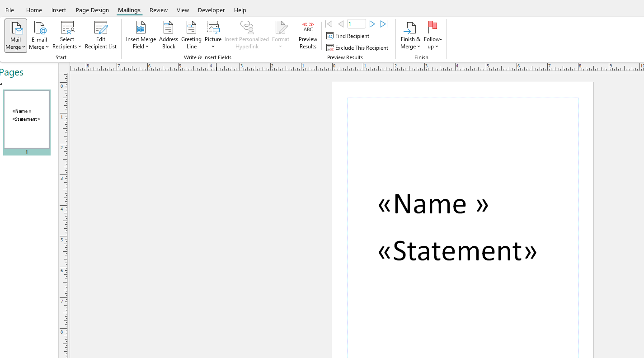Expand the Follow-up dropdown arrow

point(437,47)
